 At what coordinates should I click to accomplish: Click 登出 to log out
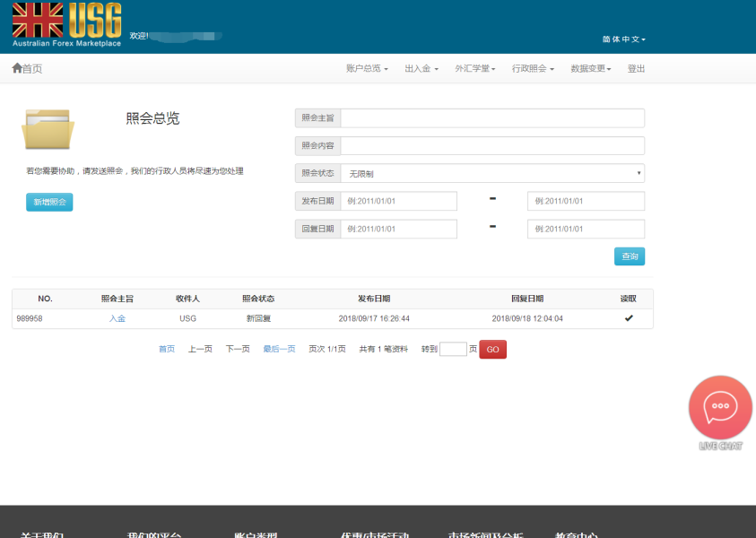pyautogui.click(x=636, y=69)
